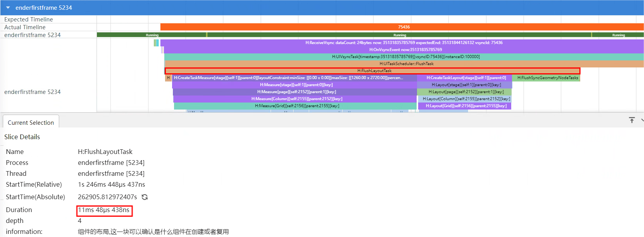Image resolution: width=644 pixels, height=237 pixels.
Task: Click the H:OnVsyncEvent slice
Action: point(405,50)
